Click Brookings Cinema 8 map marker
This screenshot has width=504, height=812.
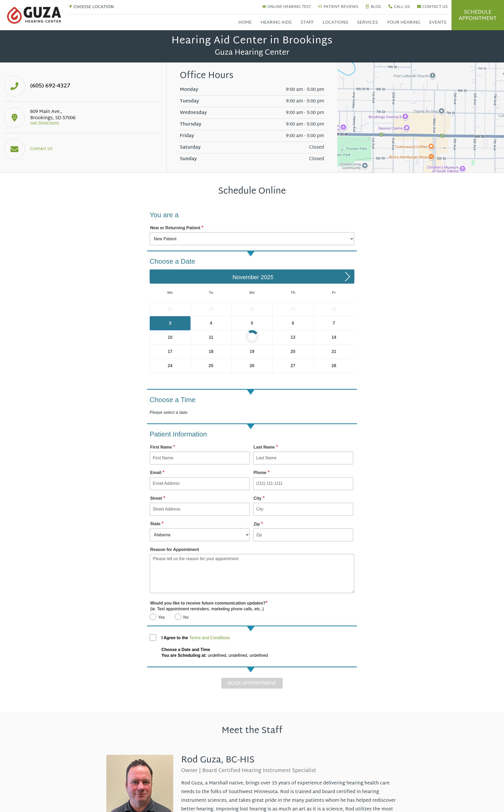(x=405, y=116)
